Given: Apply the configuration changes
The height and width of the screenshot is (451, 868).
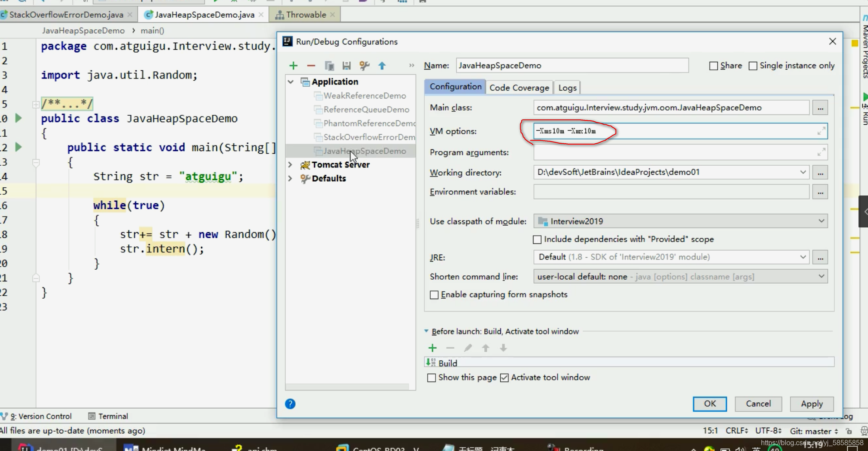Looking at the screenshot, I should pos(811,404).
